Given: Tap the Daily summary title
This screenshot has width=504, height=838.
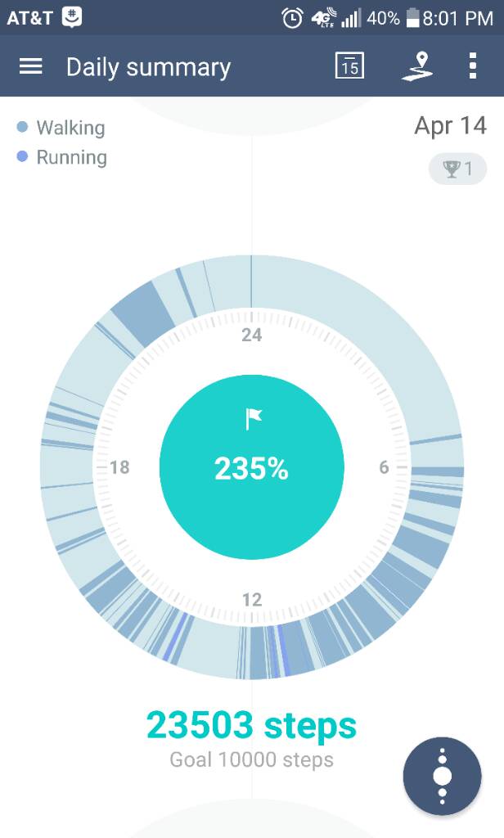Looking at the screenshot, I should [149, 67].
